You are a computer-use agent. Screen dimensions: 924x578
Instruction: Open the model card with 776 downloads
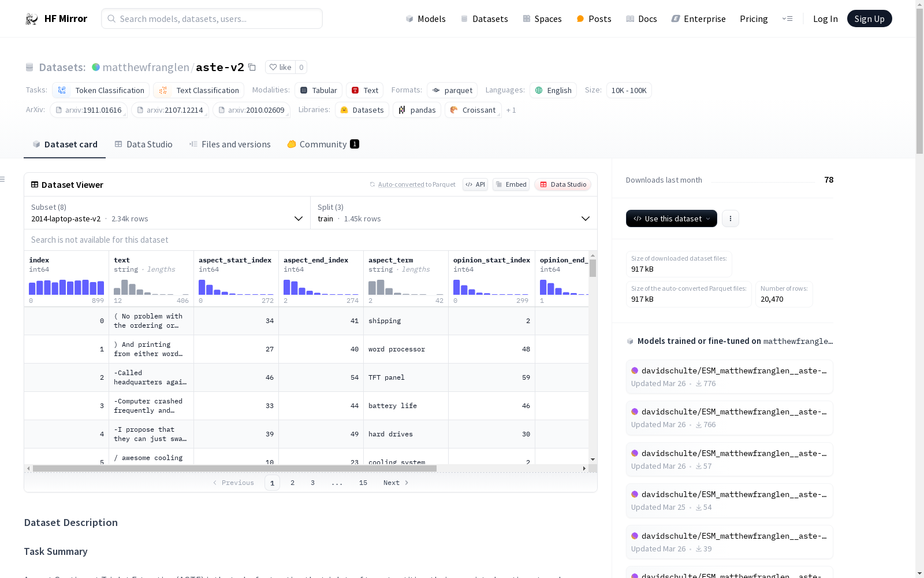pos(729,376)
